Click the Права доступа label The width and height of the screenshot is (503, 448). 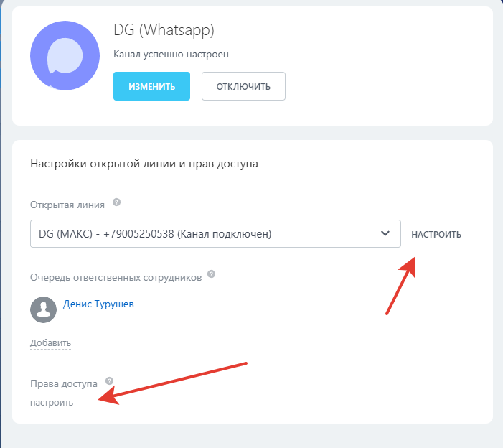click(64, 384)
